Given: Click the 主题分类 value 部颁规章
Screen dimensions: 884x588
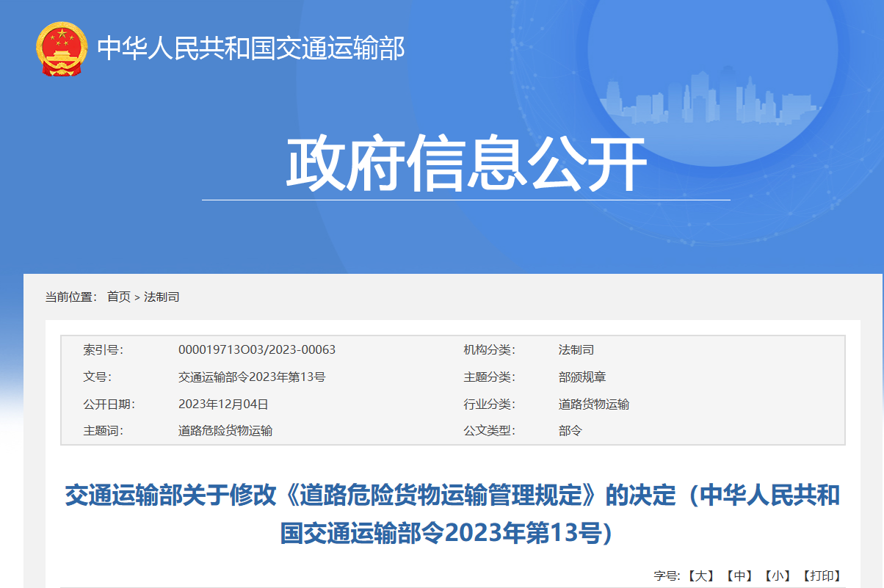Looking at the screenshot, I should pyautogui.click(x=582, y=377).
